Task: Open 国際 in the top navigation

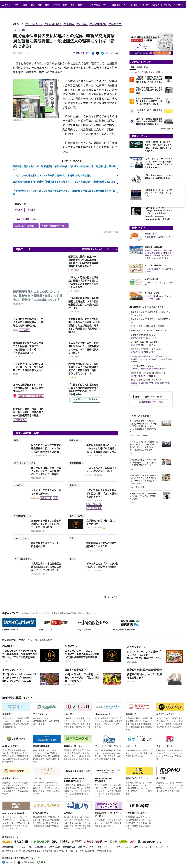Action: coord(65,5)
